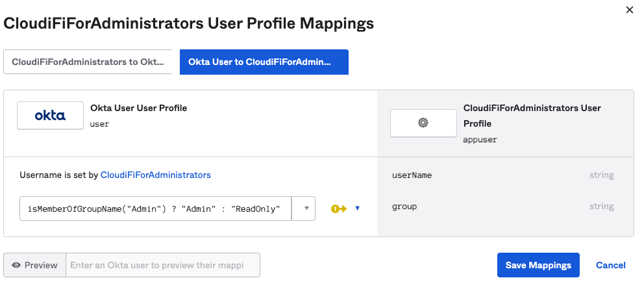Click the CloudiFiForAdministrators User Profile heading
The image size is (644, 291).
[532, 116]
